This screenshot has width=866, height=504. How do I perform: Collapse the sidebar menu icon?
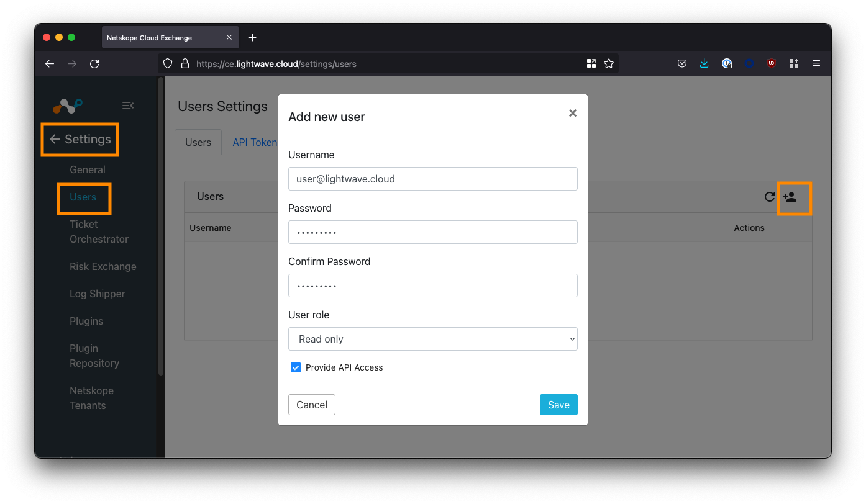coord(128,106)
